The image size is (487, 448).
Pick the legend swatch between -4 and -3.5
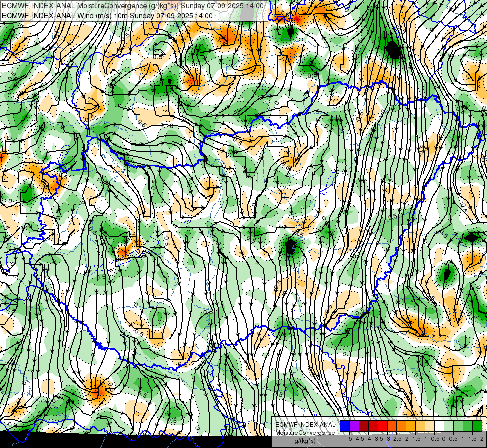[373, 426]
